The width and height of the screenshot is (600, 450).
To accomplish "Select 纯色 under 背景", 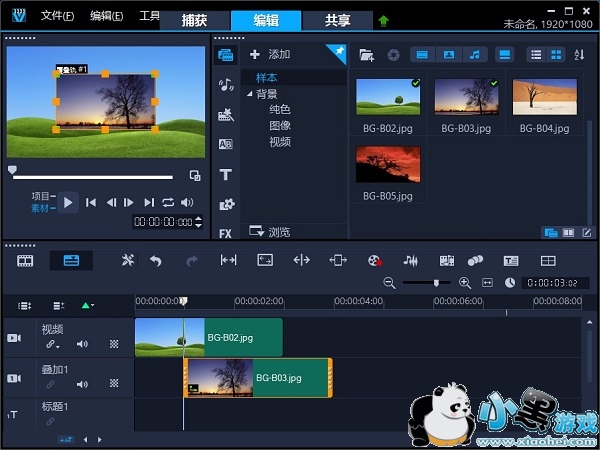I will pos(280,109).
